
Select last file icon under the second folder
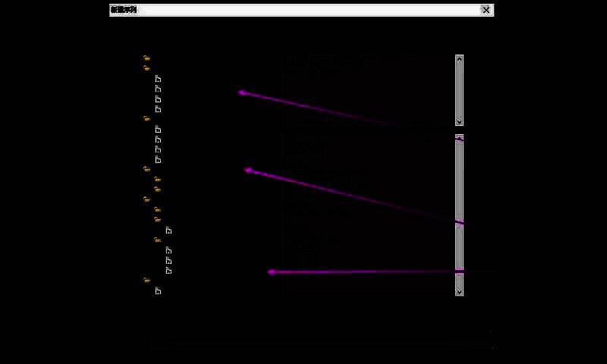coord(158,109)
